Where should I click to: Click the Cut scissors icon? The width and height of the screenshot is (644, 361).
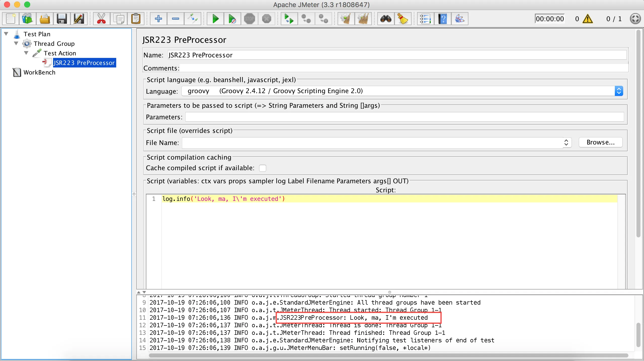[101, 19]
